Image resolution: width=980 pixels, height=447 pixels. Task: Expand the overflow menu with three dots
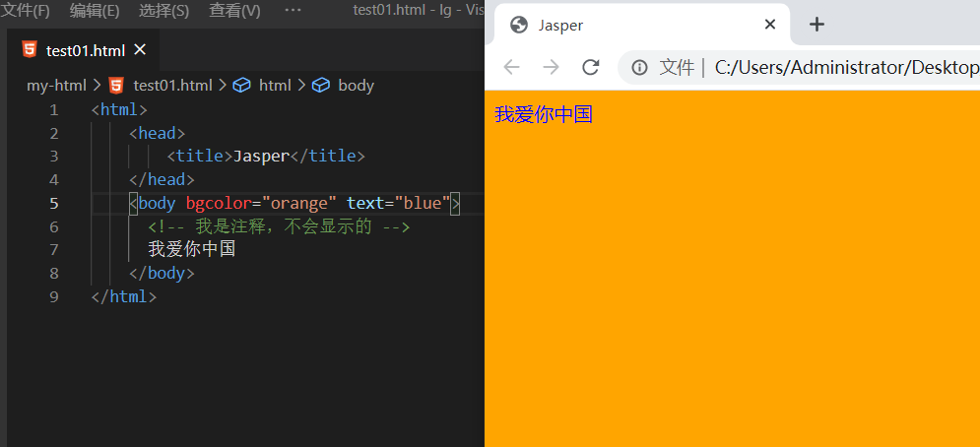pos(293,10)
